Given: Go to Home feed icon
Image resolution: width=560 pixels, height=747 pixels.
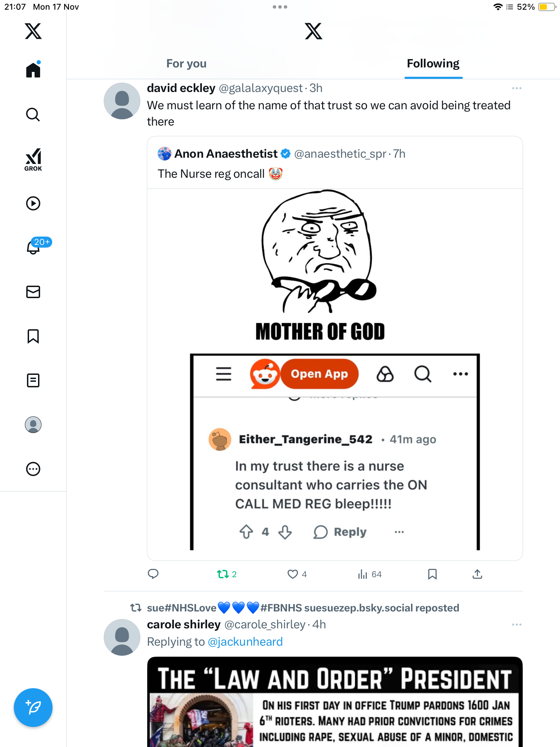Looking at the screenshot, I should (33, 70).
